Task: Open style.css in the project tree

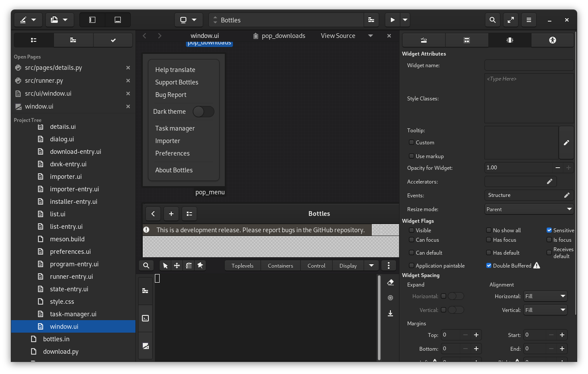Action: 62,302
